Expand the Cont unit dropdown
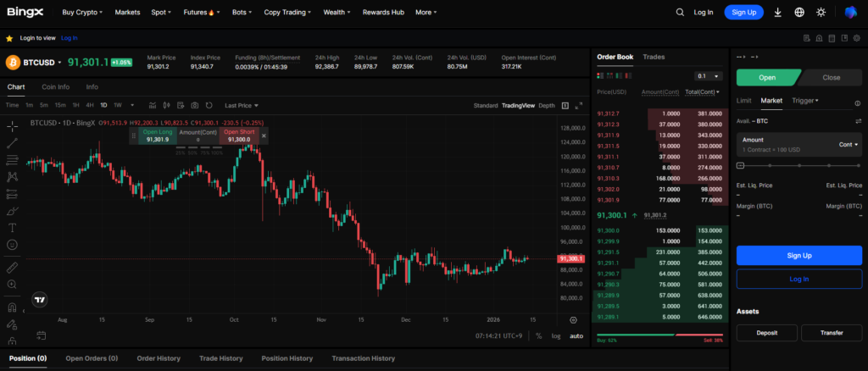The height and width of the screenshot is (371, 868). (x=849, y=144)
